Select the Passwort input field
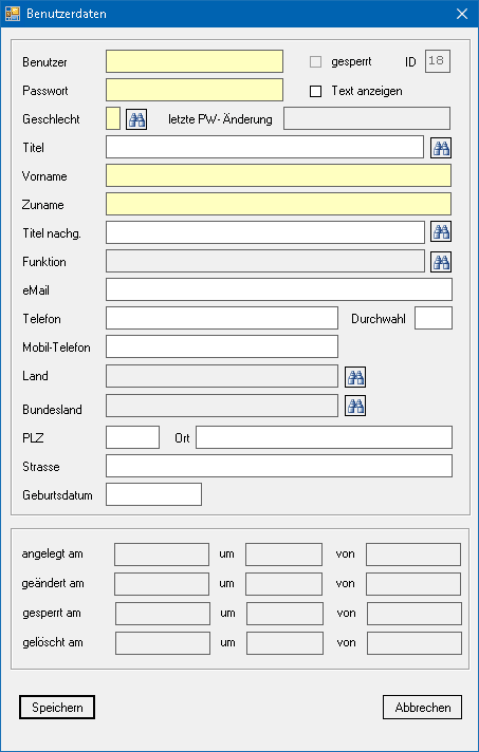This screenshot has height=752, width=479. (194, 90)
